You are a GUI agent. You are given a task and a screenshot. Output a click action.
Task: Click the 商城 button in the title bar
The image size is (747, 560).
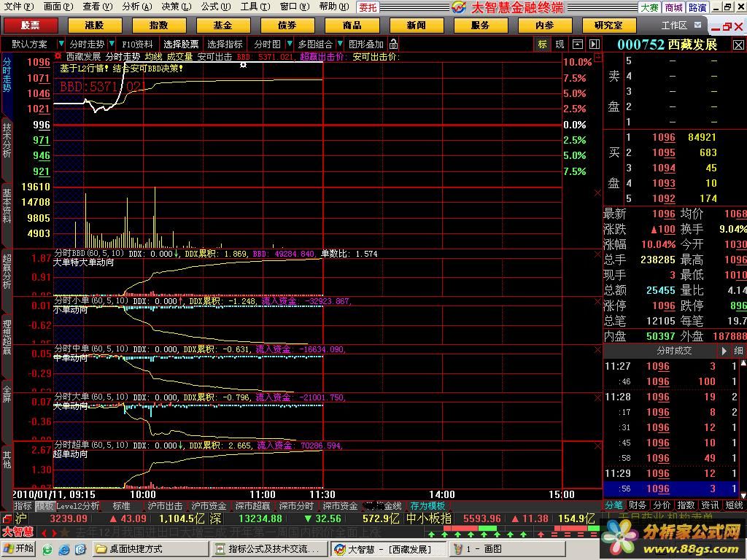pos(673,7)
